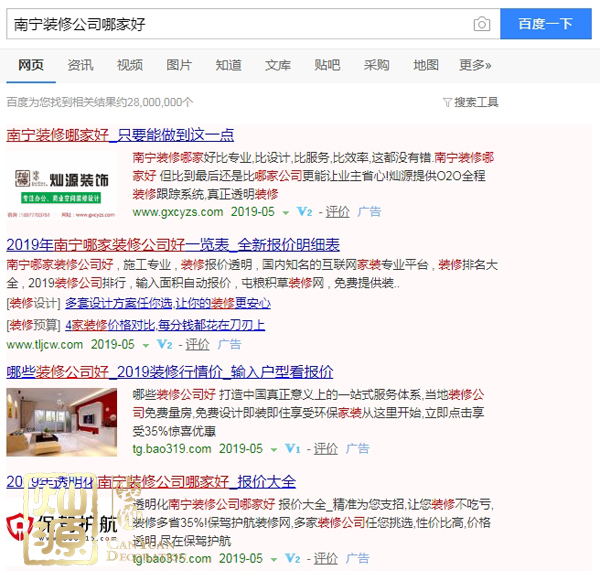
Task: Open the 4家装修价格对比 sublink
Action: [x=165, y=325]
